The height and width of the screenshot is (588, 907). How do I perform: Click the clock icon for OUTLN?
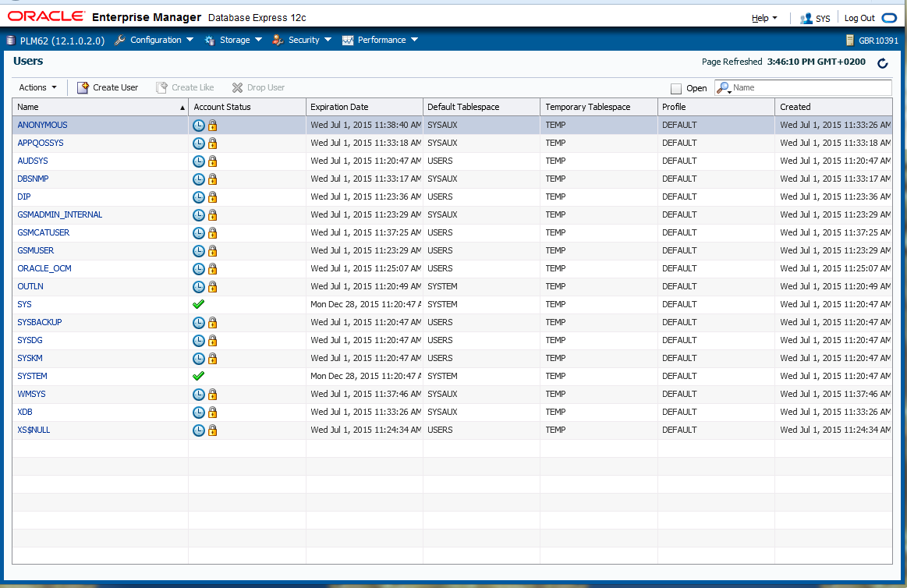(198, 287)
